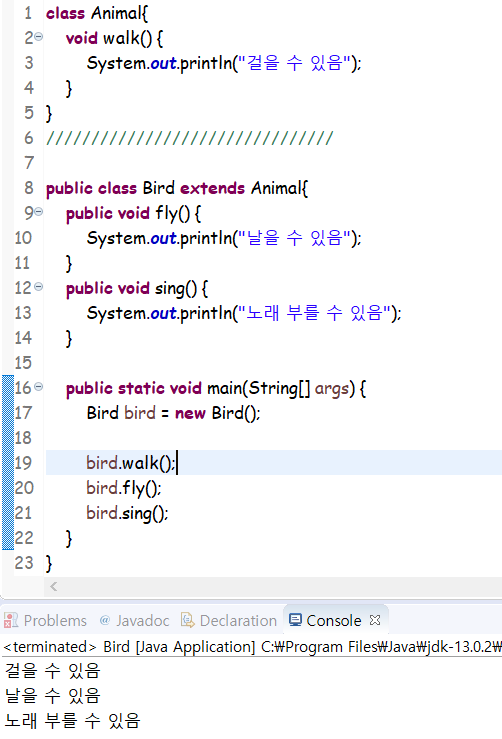The height and width of the screenshot is (739, 502).
Task: Collapse the main method fold at line 16
Action: (39, 387)
